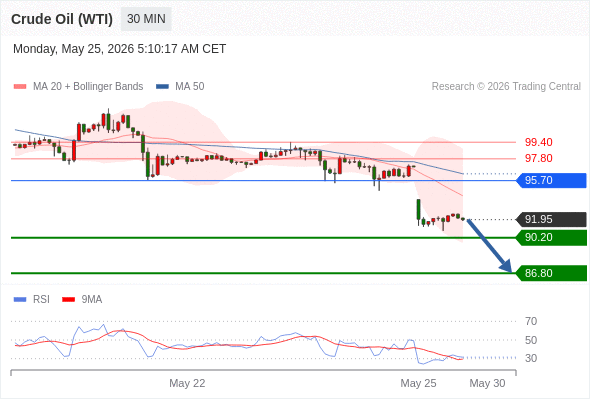Click the red 9MA legend swatch
This screenshot has width=590, height=400.
68,300
